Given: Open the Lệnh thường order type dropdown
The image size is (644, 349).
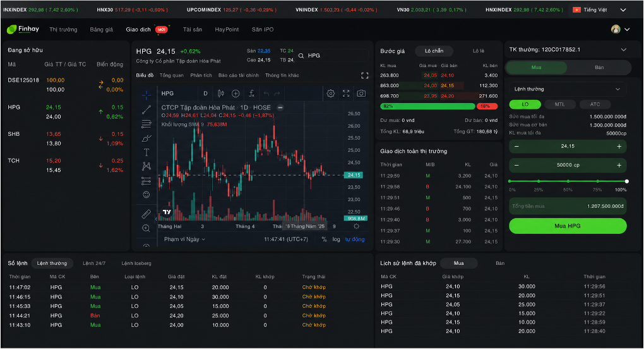Looking at the screenshot, I should coord(568,89).
